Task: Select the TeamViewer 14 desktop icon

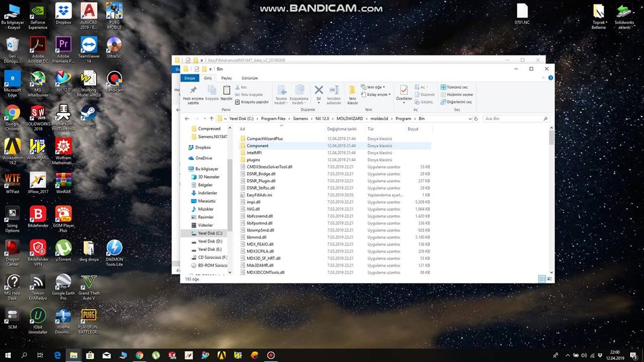Action: 89,50
